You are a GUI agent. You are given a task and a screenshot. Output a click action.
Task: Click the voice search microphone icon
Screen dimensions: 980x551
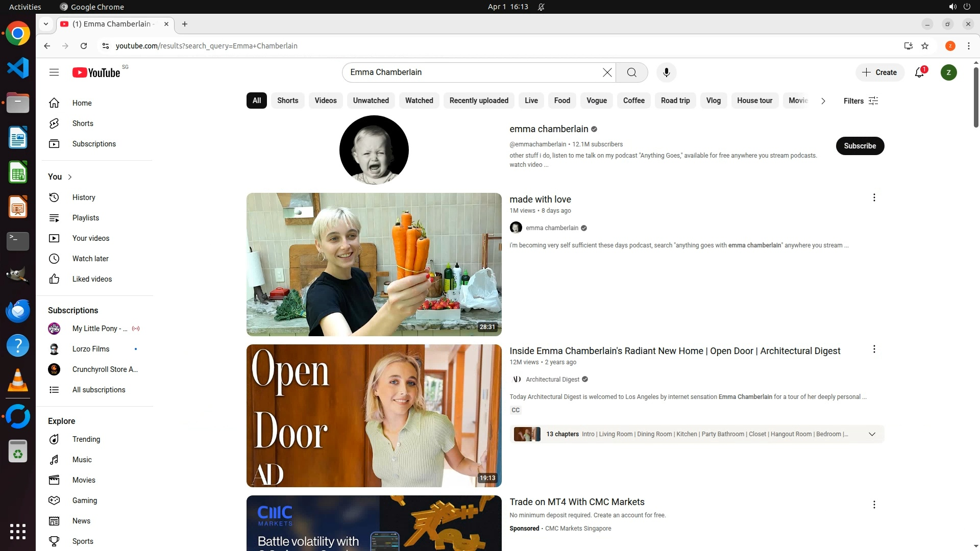tap(666, 72)
